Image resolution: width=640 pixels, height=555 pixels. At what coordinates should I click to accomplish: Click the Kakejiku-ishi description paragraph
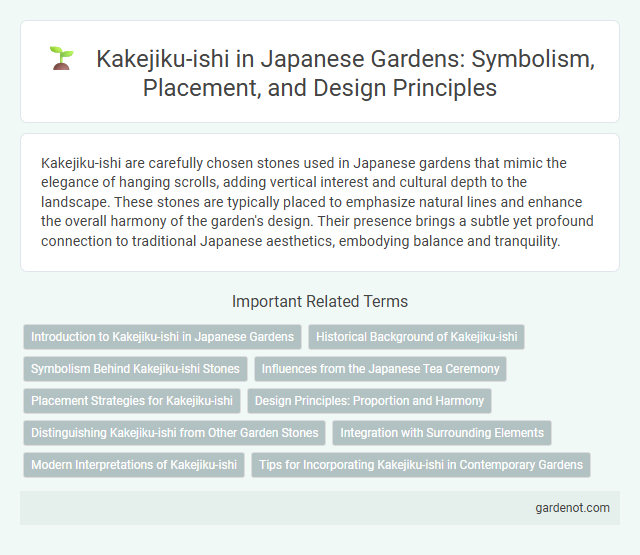point(317,202)
